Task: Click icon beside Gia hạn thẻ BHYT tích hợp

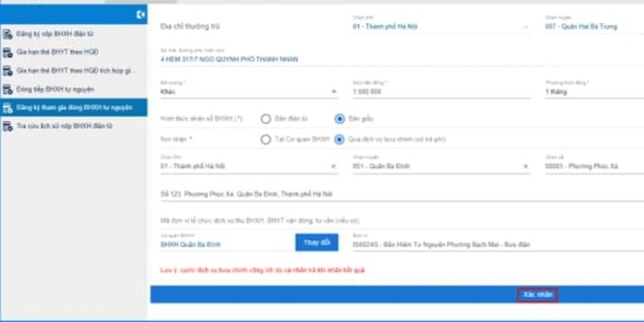Action: click(7, 71)
